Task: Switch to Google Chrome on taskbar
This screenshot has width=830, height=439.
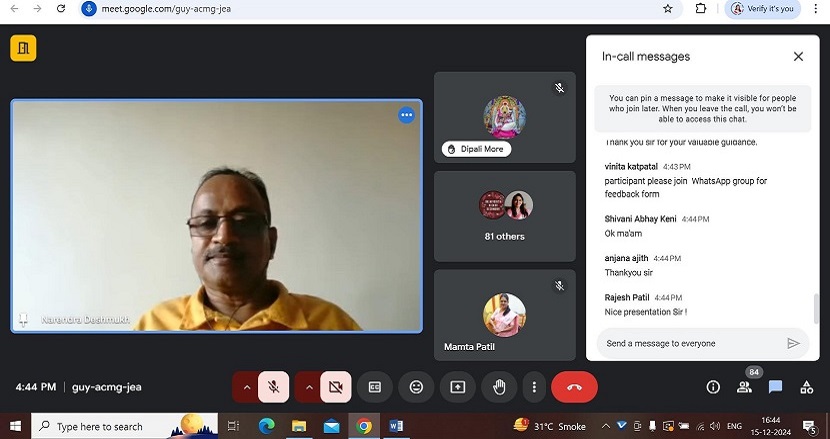Action: pyautogui.click(x=364, y=426)
